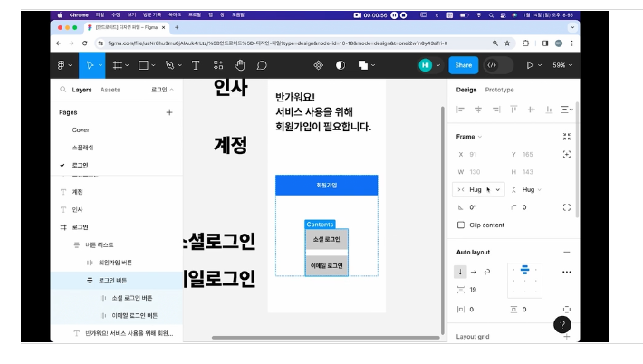Open the avatar HI user dropdown
Viewport: 643px width, 364px height.
438,65
